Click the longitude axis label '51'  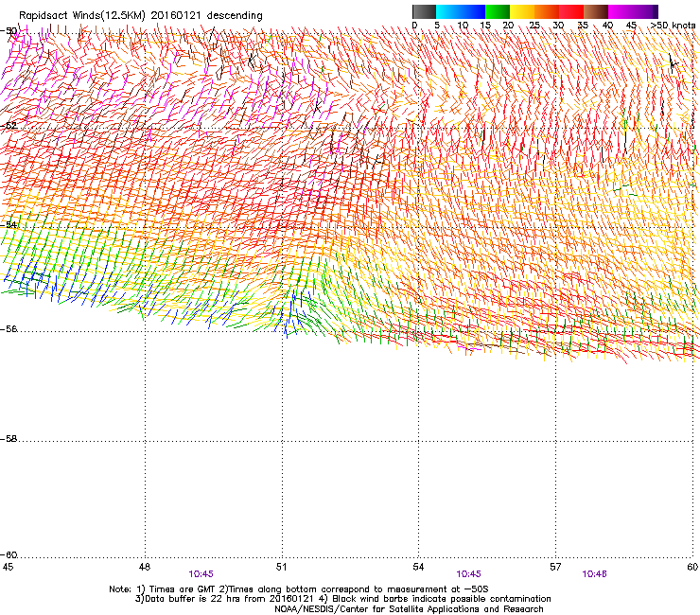pyautogui.click(x=281, y=567)
